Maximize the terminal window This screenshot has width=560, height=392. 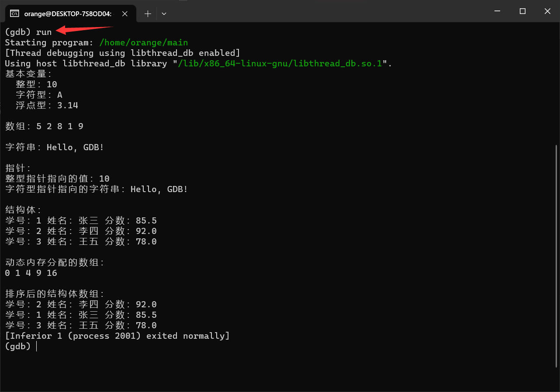tap(522, 11)
